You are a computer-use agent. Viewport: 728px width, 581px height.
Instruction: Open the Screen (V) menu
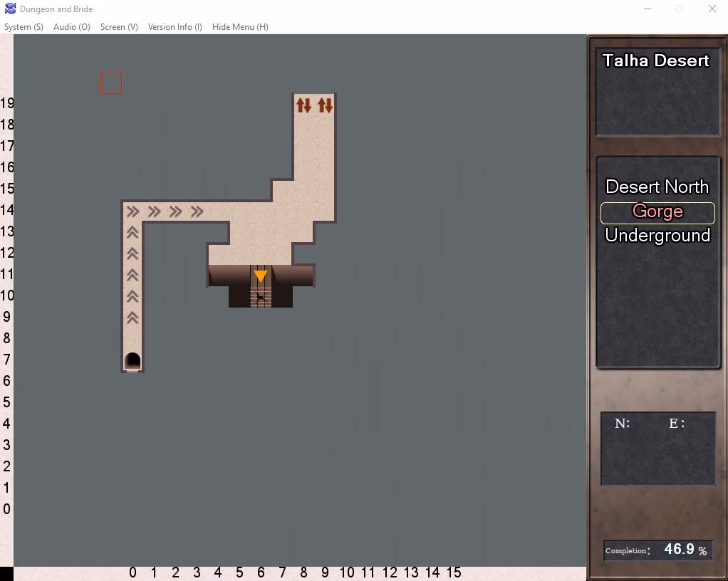(119, 27)
